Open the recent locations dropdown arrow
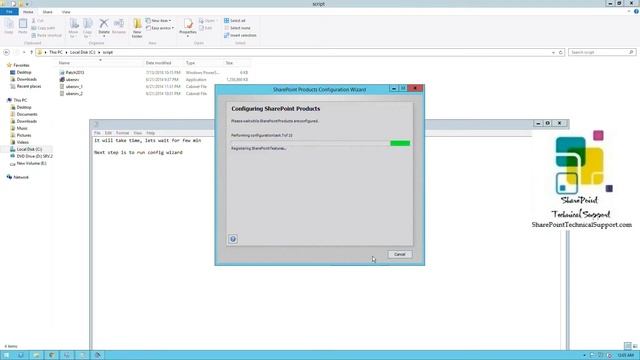Image resolution: width=640 pixels, height=360 pixels. pos(24,52)
